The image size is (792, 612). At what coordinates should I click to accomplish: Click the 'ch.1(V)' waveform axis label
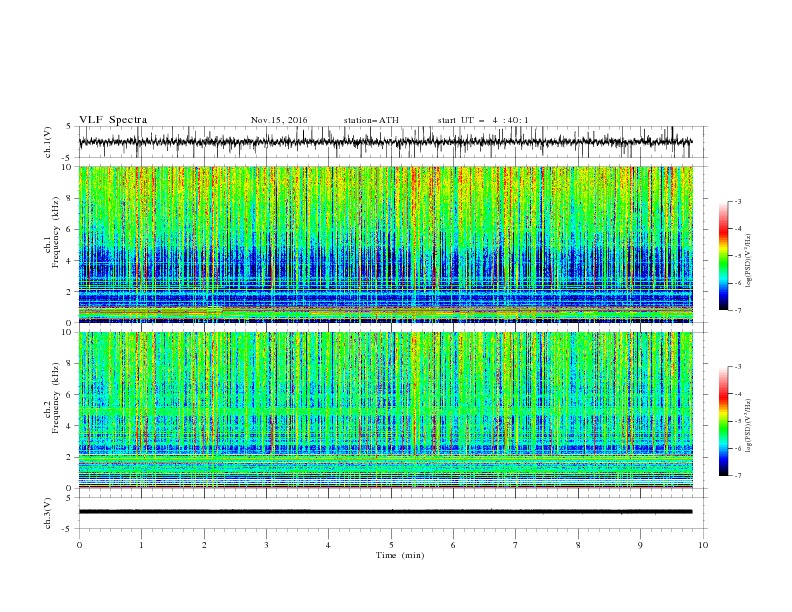[x=48, y=142]
